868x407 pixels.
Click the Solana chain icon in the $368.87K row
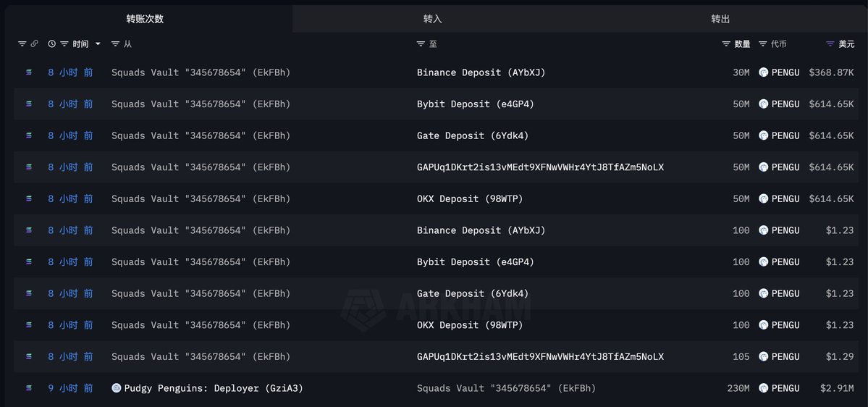(29, 72)
